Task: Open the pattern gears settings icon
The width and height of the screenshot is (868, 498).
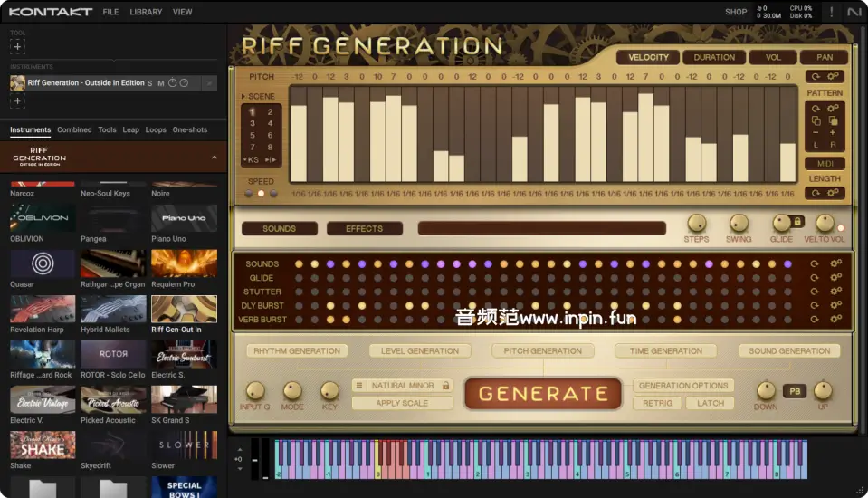Action: (833, 109)
